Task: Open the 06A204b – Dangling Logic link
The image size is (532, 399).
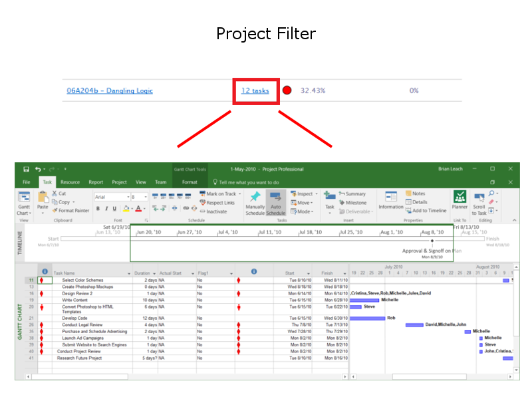Action: point(110,90)
